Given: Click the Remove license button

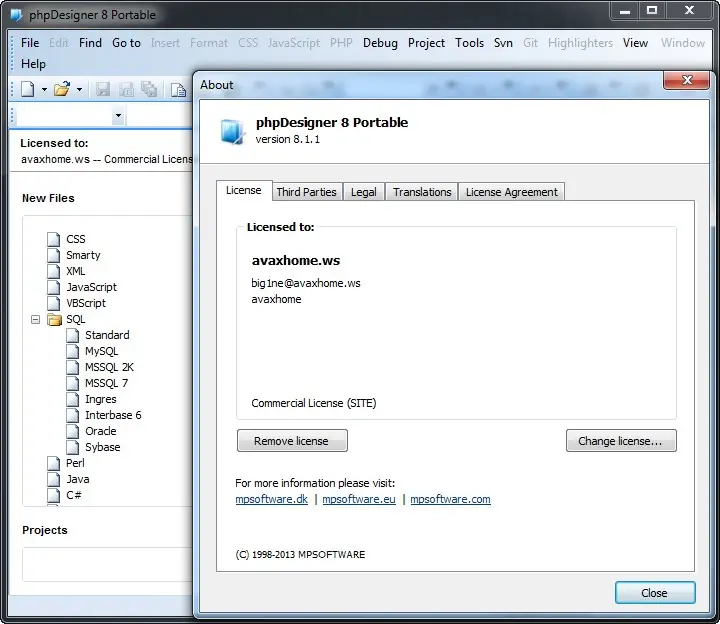Looking at the screenshot, I should [292, 441].
